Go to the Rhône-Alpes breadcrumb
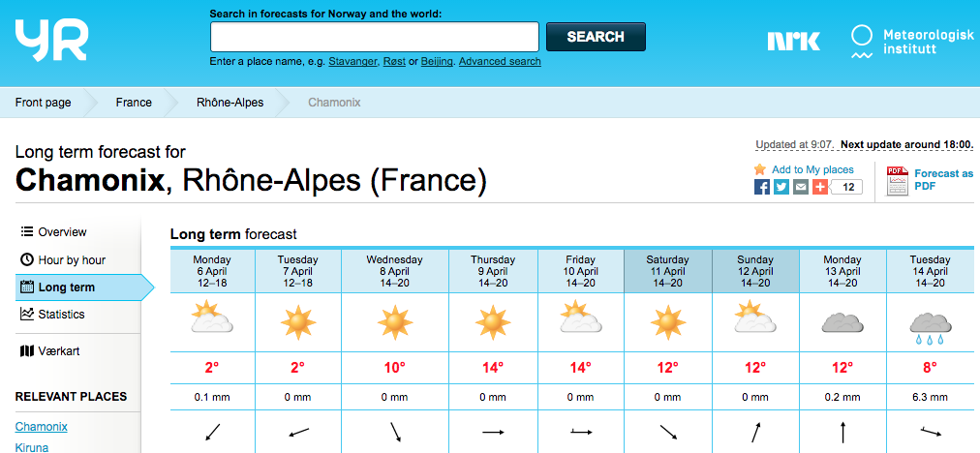 tap(230, 103)
